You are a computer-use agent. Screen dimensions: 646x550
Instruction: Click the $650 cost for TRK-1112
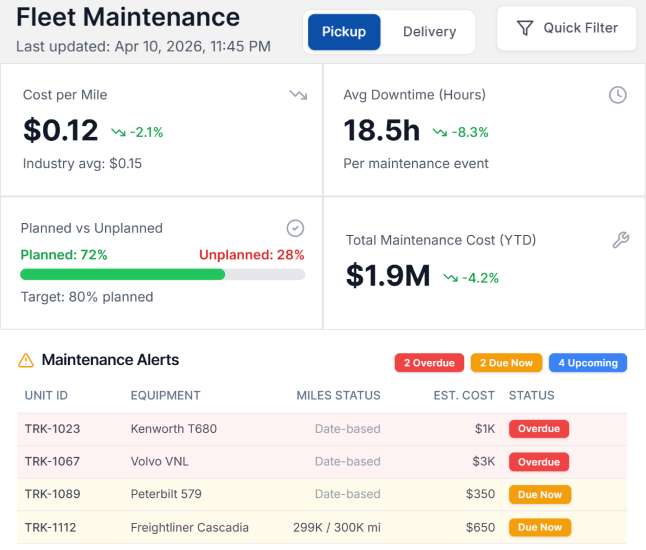pos(480,527)
